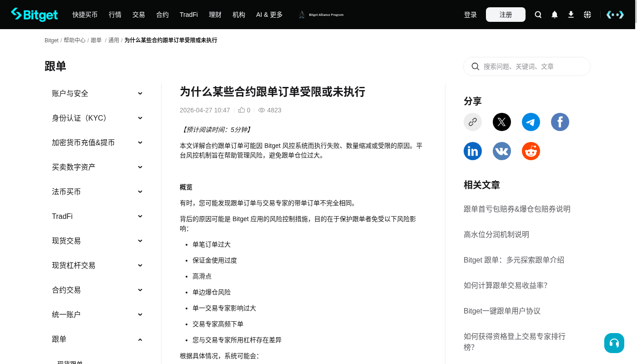Expand the 统一账户 section
This screenshot has width=637, height=364.
tap(97, 314)
